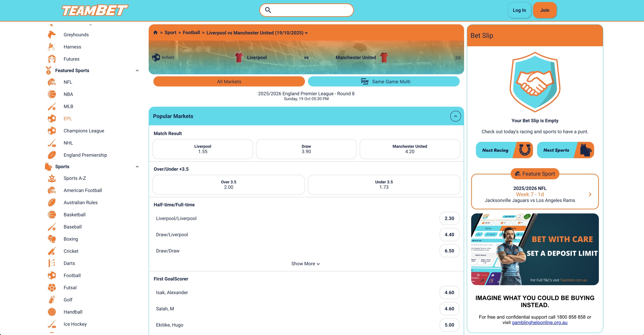Click the NBA basketball icon

point(52,94)
